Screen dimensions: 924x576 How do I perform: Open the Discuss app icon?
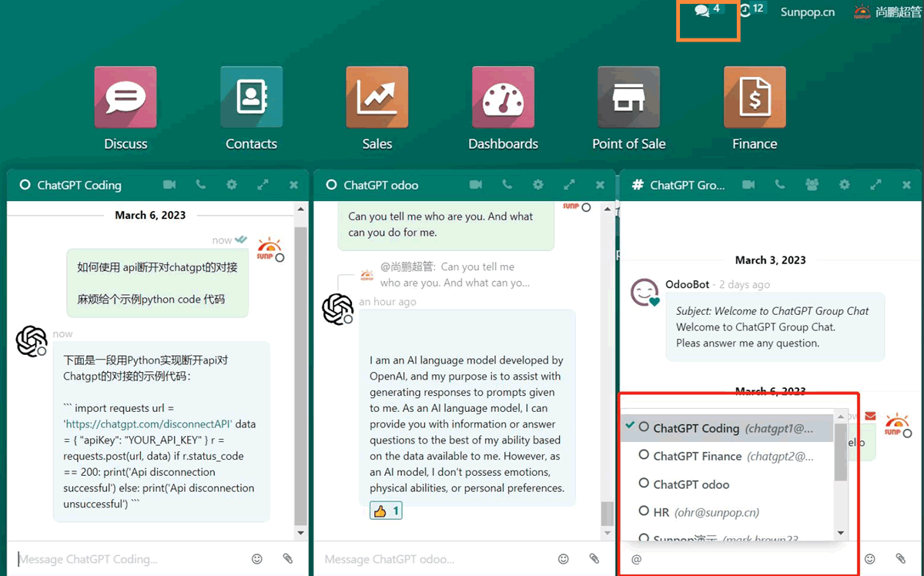[x=126, y=97]
